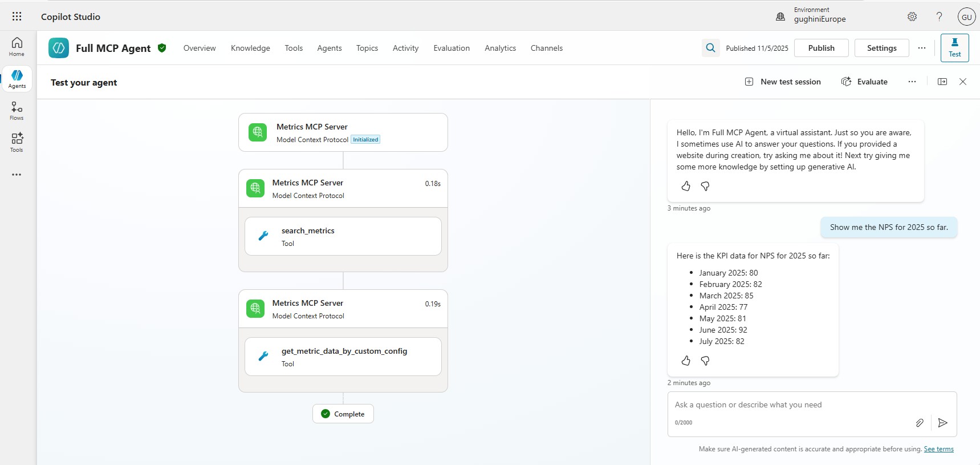Switch to the Knowledge tab

(x=250, y=48)
